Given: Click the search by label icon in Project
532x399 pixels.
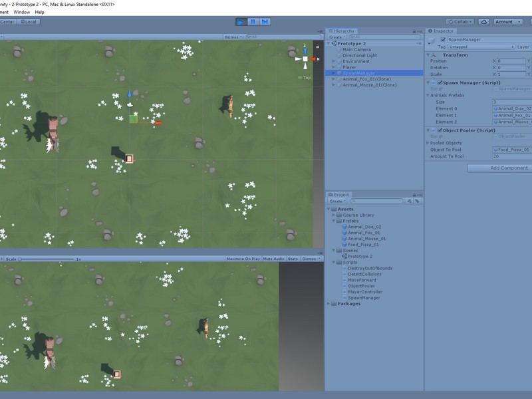Looking at the screenshot, I should [x=418, y=201].
